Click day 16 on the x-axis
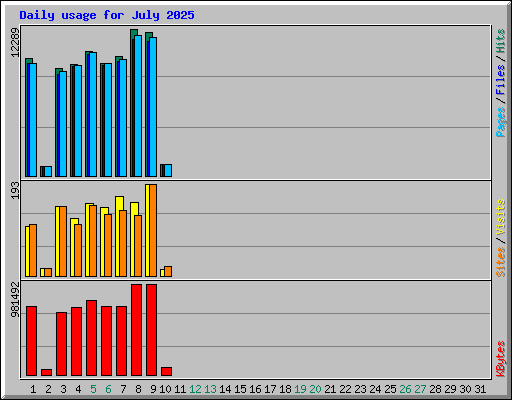Screen dimensions: 512x400 pos(255,389)
